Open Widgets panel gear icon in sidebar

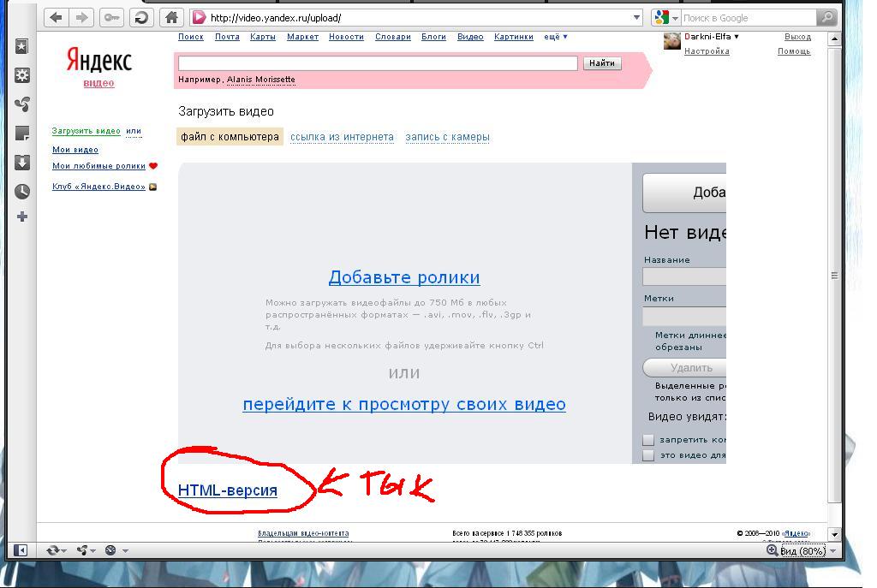click(x=21, y=75)
